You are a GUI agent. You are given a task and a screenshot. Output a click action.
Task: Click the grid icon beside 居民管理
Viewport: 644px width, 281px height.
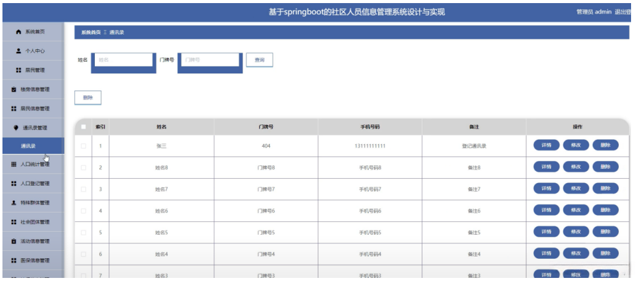tap(18, 70)
